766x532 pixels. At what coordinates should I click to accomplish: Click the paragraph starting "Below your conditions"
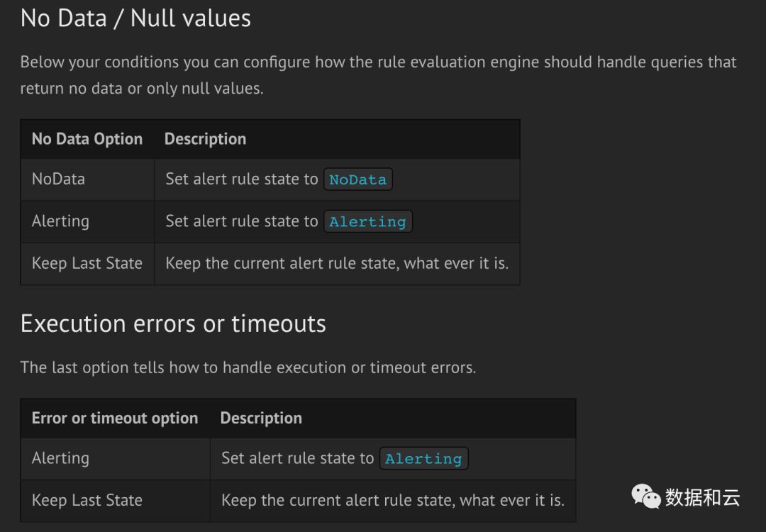(378, 75)
